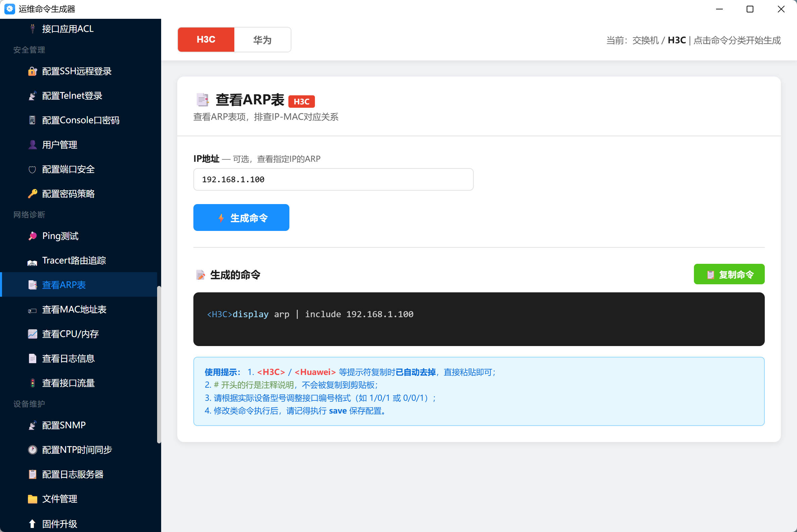The height and width of the screenshot is (532, 797).
Task: Click the clock icon for 配置NTP时间同步
Action: coord(32,450)
